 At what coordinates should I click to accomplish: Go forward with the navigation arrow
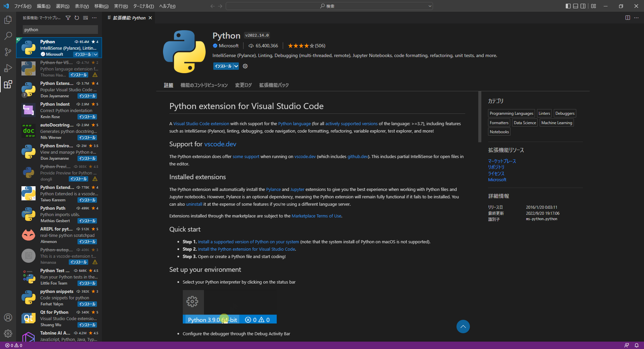coord(220,6)
